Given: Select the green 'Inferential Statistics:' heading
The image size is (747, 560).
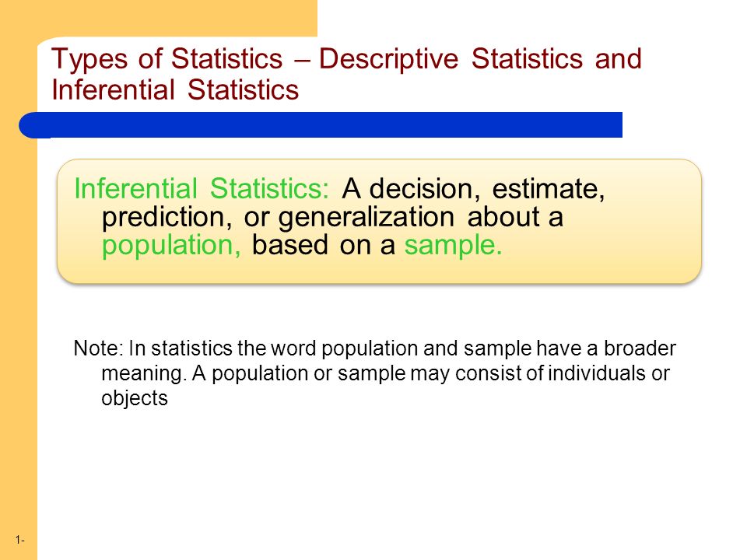Looking at the screenshot, I should (201, 188).
